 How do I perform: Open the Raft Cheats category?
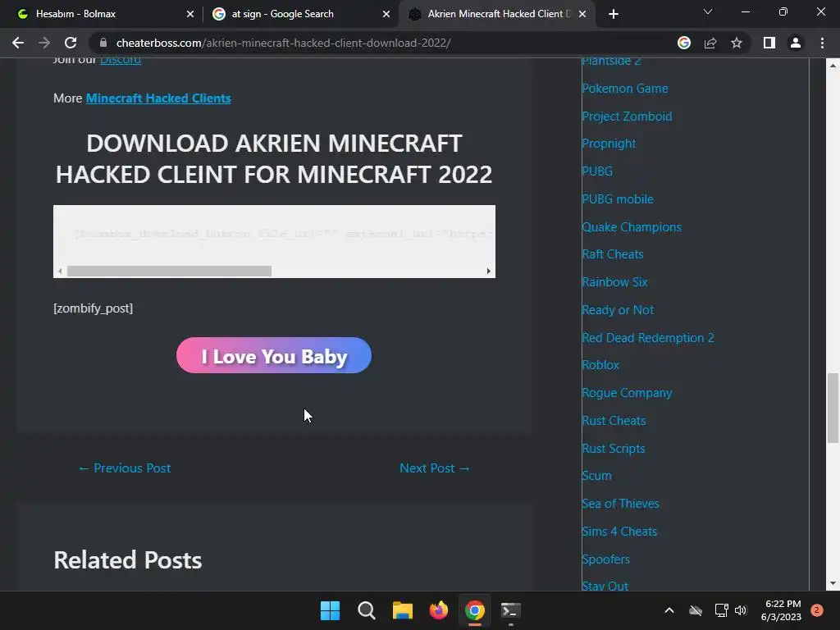point(612,254)
